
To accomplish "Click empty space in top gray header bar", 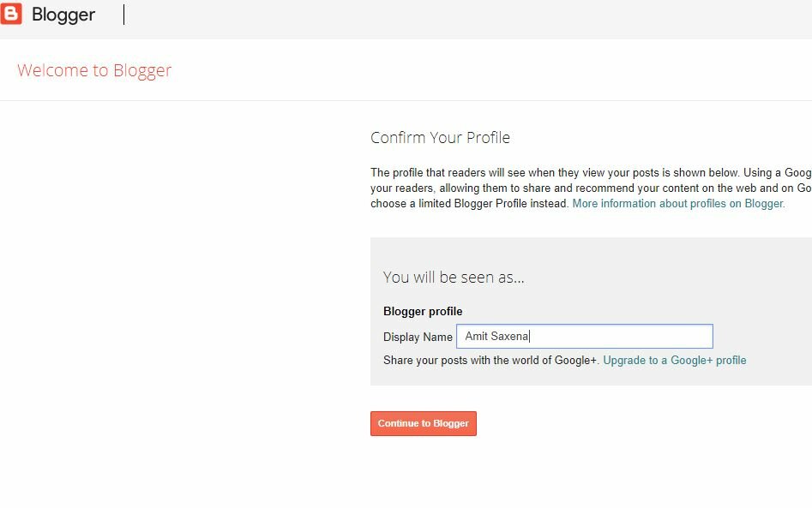I will pyautogui.click(x=466, y=19).
